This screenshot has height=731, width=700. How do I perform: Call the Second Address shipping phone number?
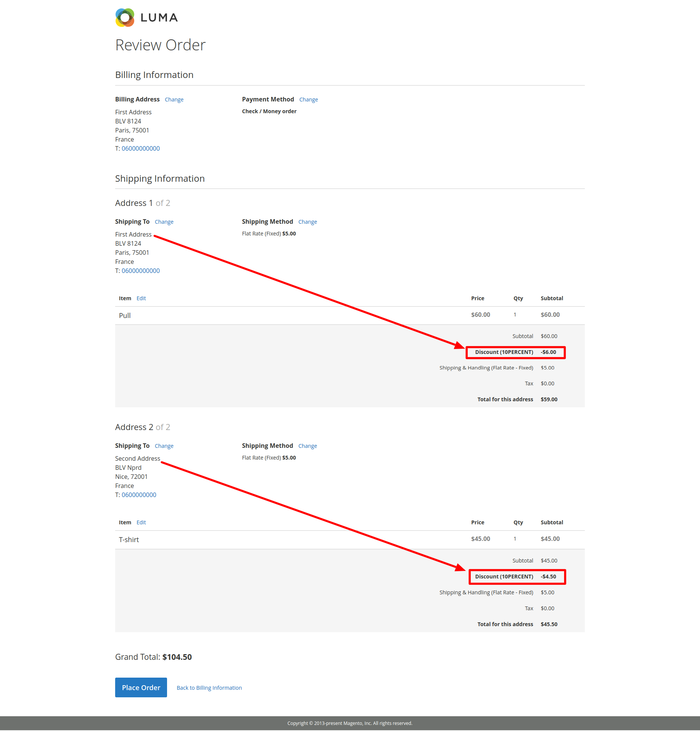pos(139,495)
